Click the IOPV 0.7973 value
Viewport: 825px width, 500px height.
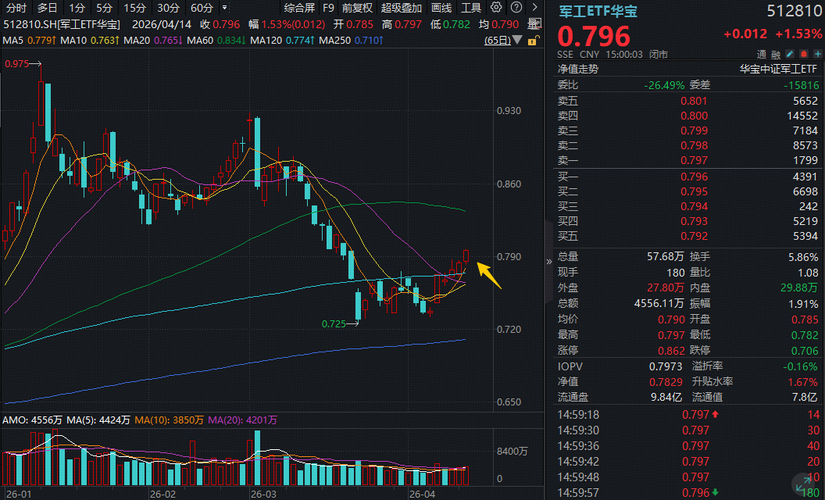pos(666,366)
